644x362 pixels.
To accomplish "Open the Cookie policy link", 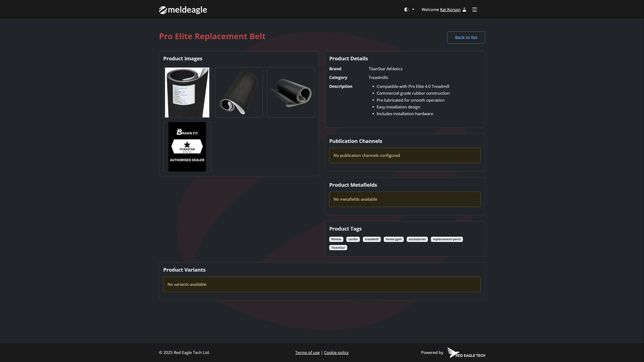I will click(x=336, y=352).
